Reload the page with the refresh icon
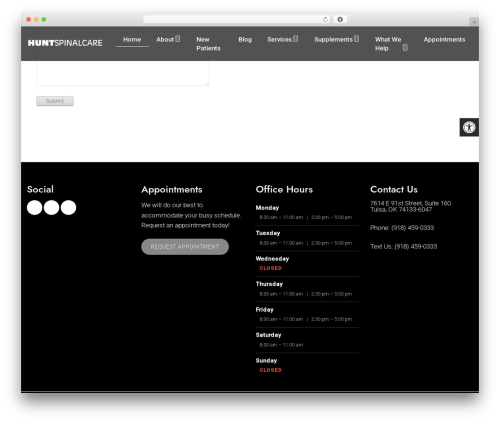 click(x=325, y=19)
